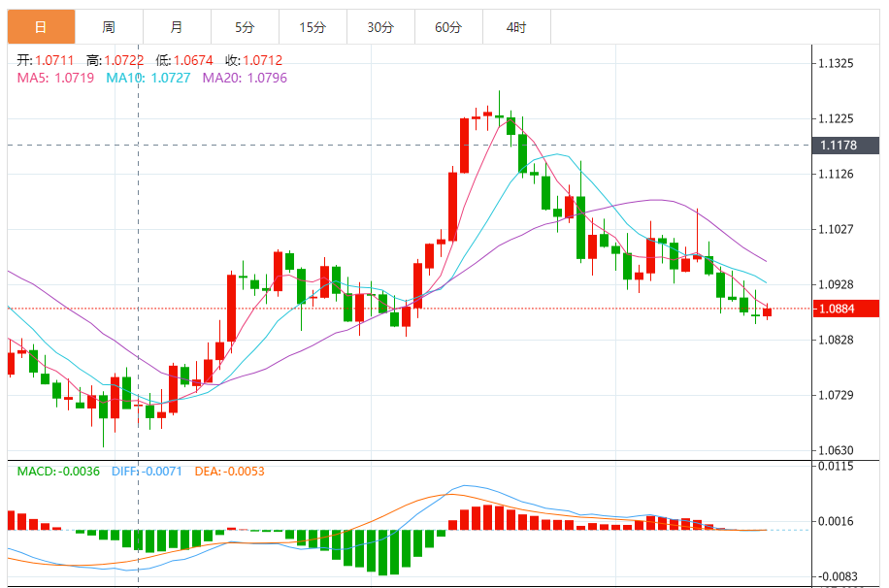Switch to the 周 weekly tab
889x588 pixels.
coord(109,26)
